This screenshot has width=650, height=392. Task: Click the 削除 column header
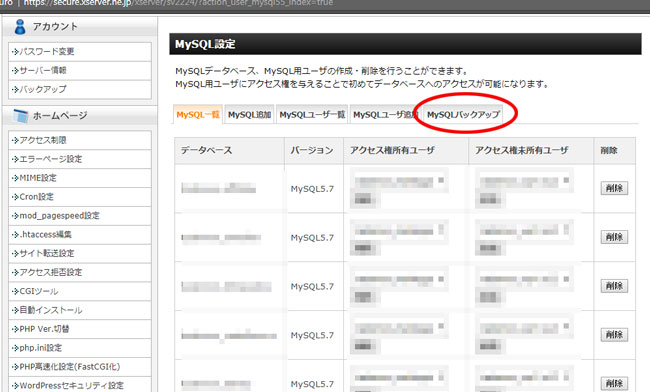point(614,150)
